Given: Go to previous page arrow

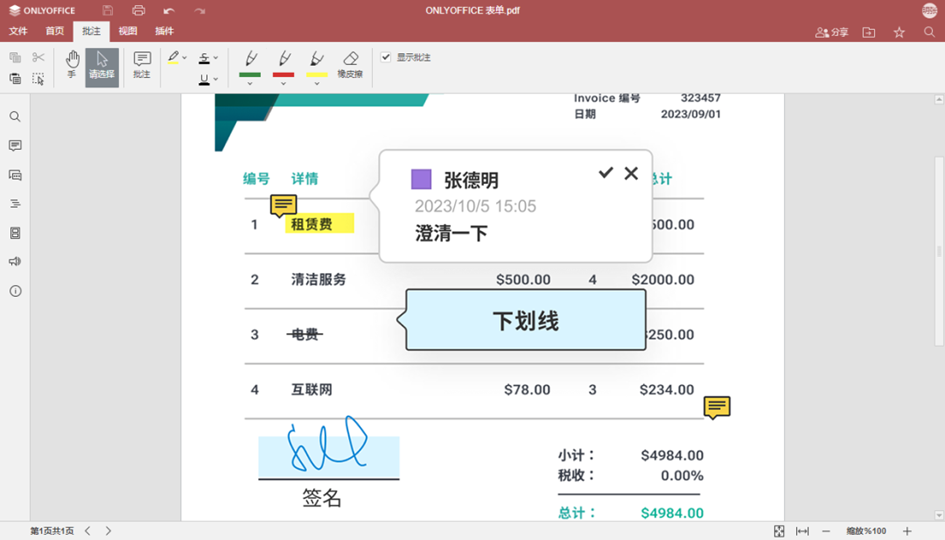Looking at the screenshot, I should (x=88, y=531).
